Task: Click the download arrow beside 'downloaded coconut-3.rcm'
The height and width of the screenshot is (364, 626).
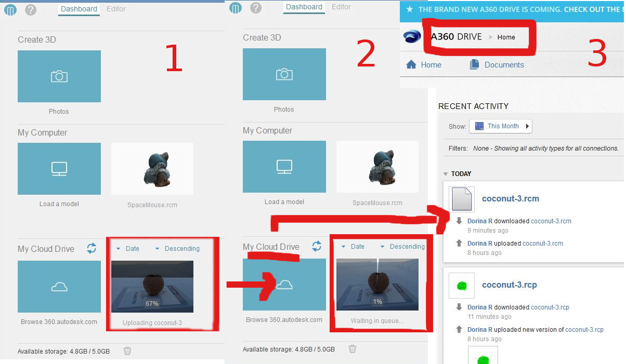Action: (x=459, y=221)
